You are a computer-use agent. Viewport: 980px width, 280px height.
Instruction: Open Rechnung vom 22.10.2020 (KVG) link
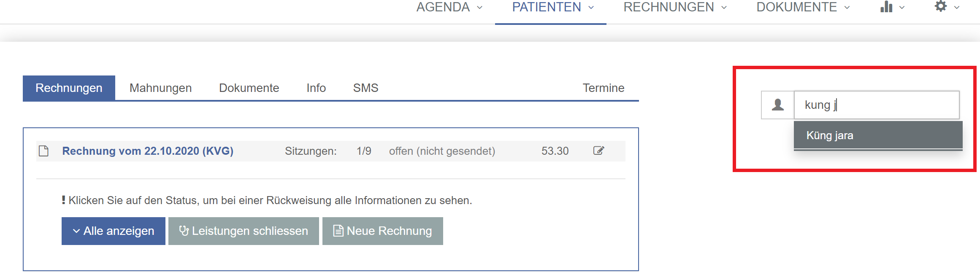(148, 151)
